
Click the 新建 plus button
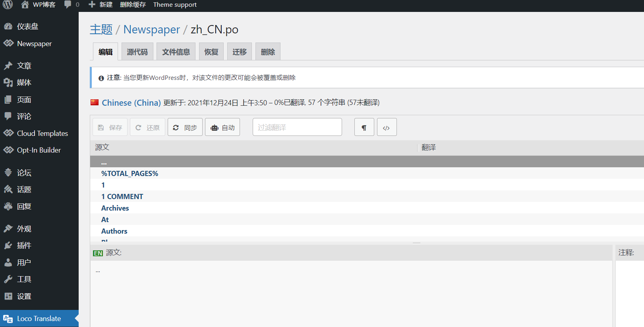(101, 4)
